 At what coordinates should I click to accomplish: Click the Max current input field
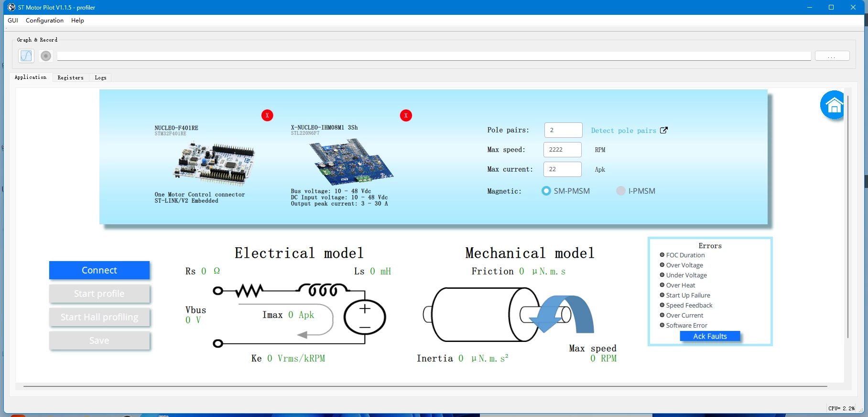click(x=563, y=169)
